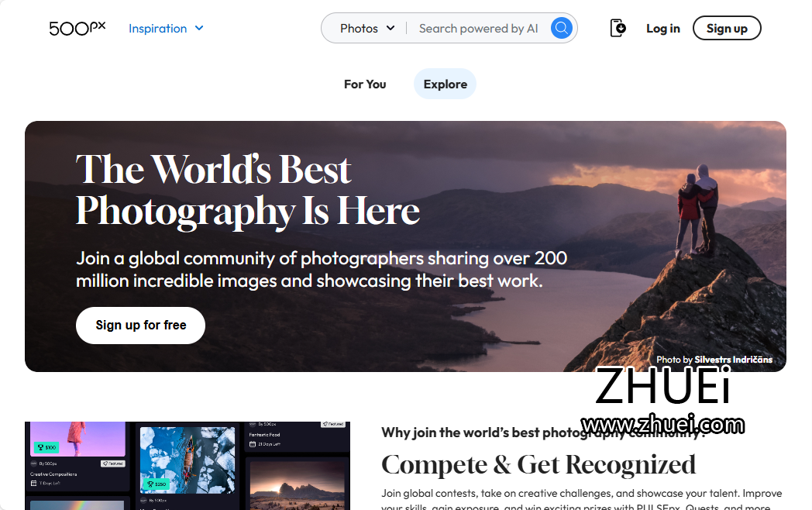Click the Log in link
The width and height of the screenshot is (812, 510).
click(x=663, y=28)
